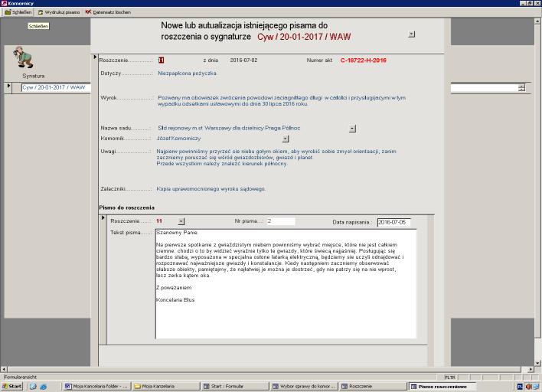Click the Pismo roszczeniowe taskbar item
Screen dimensions: 542x392
[x=442, y=387]
